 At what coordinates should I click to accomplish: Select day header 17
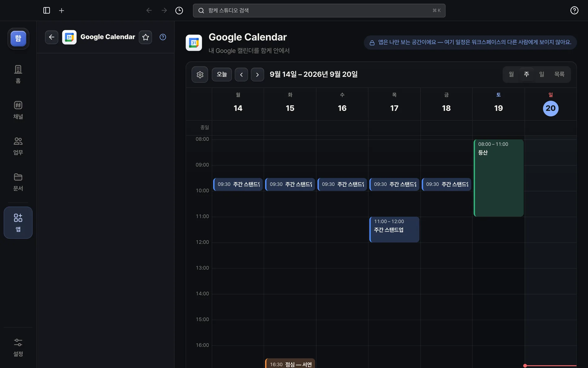[x=394, y=108]
